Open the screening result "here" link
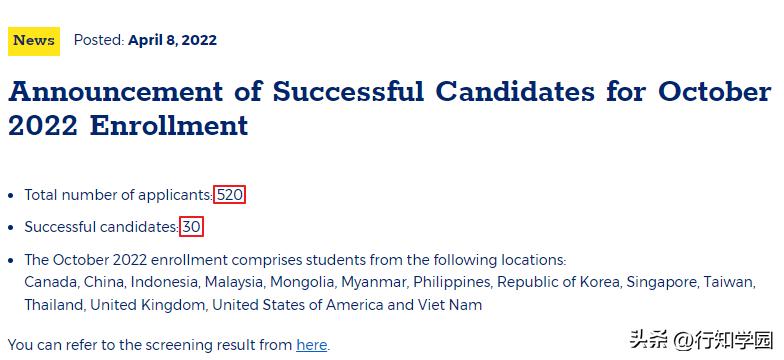The height and width of the screenshot is (360, 784). coord(312,345)
